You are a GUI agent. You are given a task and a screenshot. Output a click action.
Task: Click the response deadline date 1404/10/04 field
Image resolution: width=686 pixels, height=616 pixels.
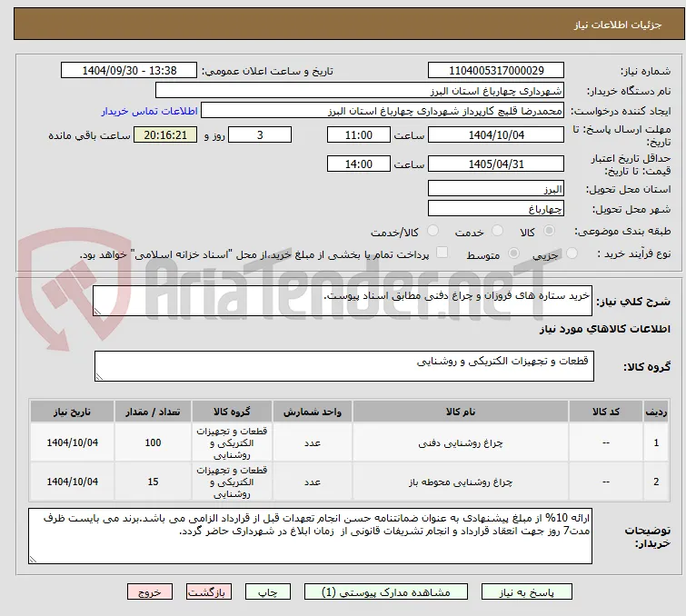click(496, 134)
